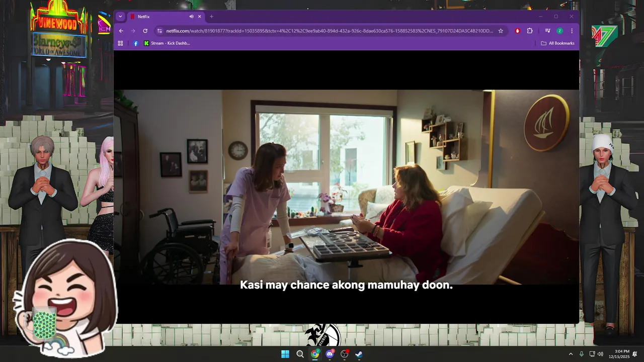Click the microphone tray icon
644x362 pixels.
coord(582,354)
